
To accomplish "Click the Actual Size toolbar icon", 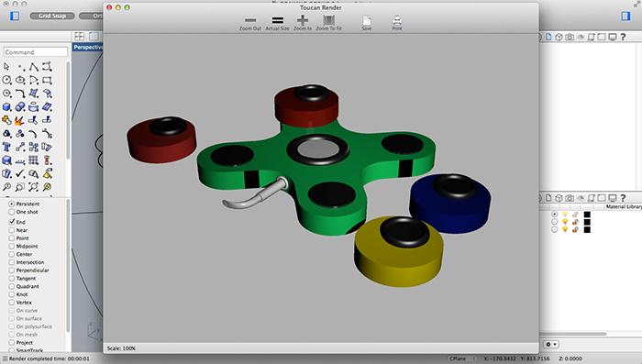I will tap(277, 23).
